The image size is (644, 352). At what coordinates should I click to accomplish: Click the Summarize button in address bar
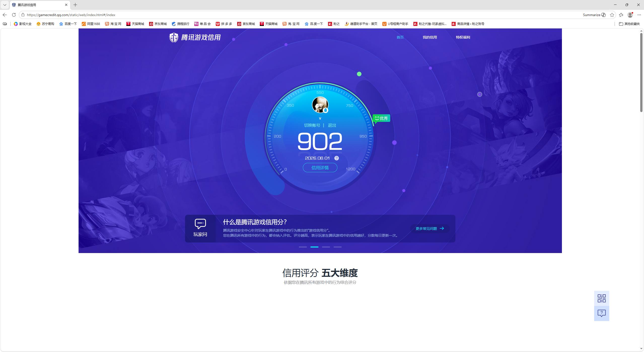pos(594,15)
